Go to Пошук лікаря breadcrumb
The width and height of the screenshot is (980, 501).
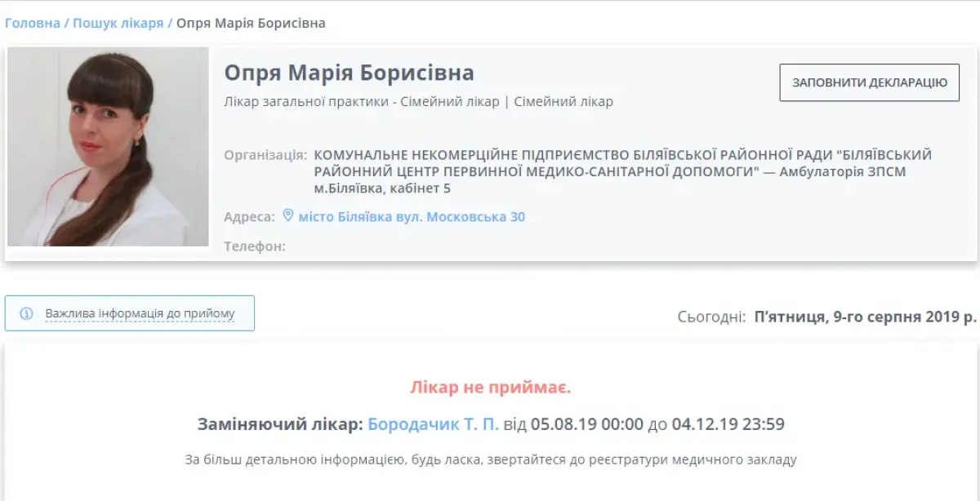[x=118, y=23]
